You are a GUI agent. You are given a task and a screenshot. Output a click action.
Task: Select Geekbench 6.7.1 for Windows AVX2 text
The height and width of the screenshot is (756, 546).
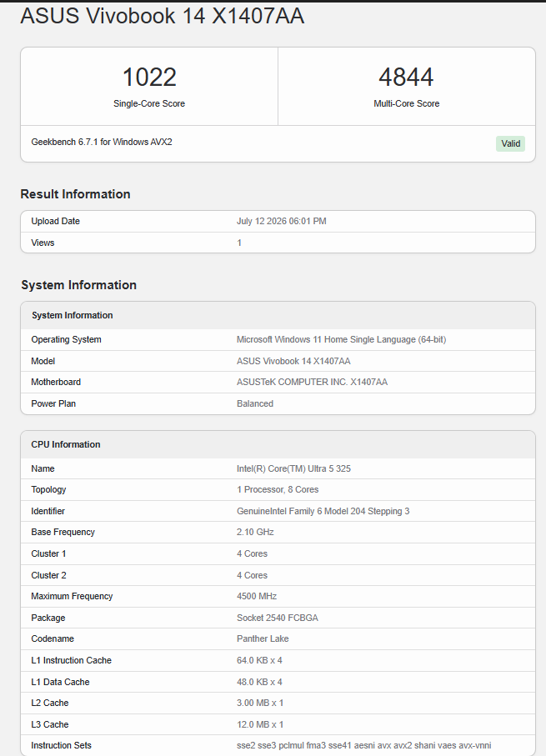pyautogui.click(x=102, y=142)
